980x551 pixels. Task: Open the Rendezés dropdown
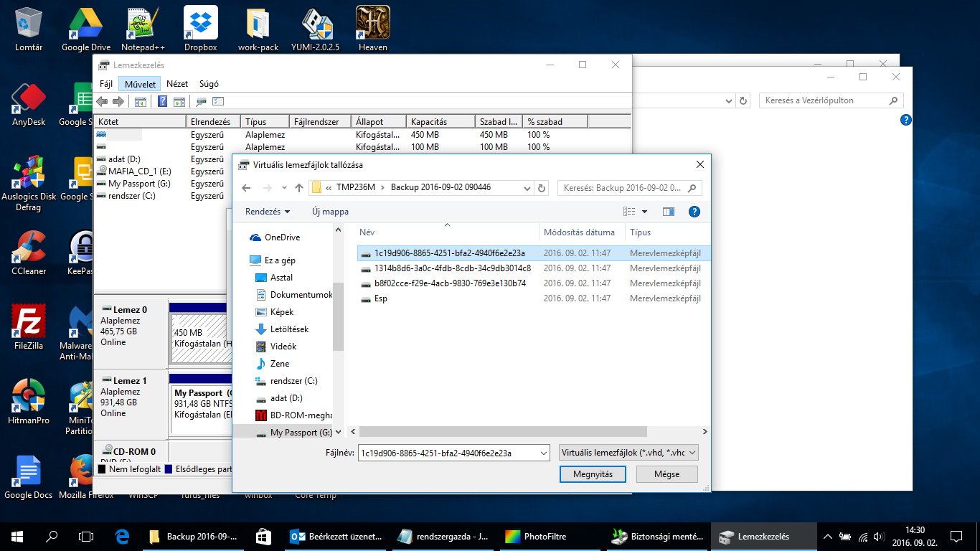[x=268, y=212]
